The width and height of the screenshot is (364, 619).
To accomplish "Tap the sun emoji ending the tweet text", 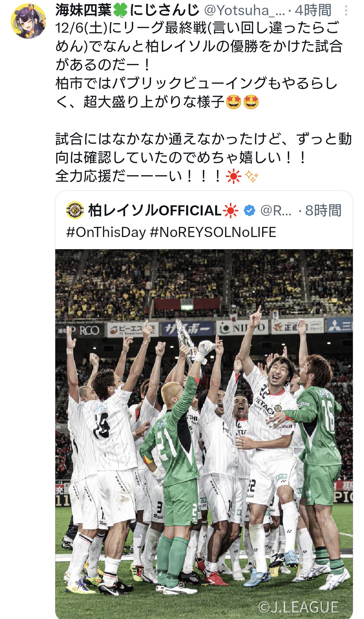I will pyautogui.click(x=234, y=176).
